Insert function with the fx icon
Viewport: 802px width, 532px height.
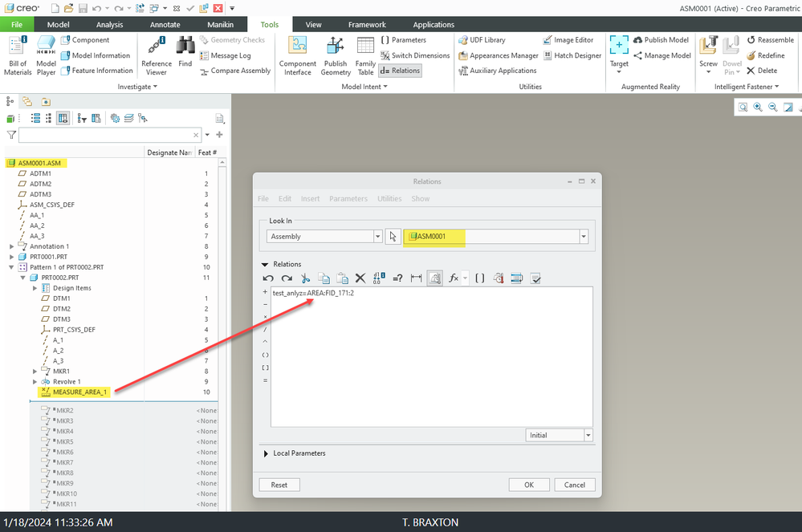click(x=453, y=278)
